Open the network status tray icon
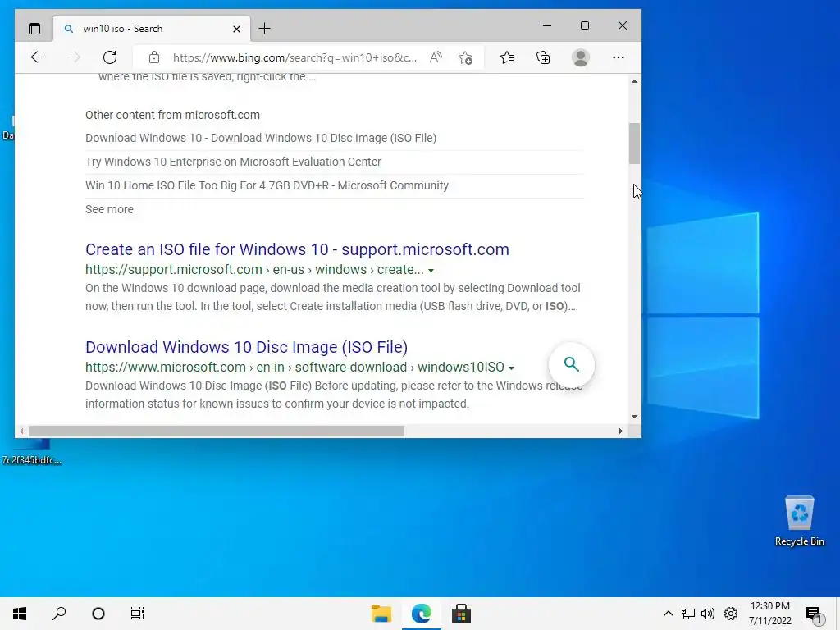The width and height of the screenshot is (840, 630). [688, 614]
